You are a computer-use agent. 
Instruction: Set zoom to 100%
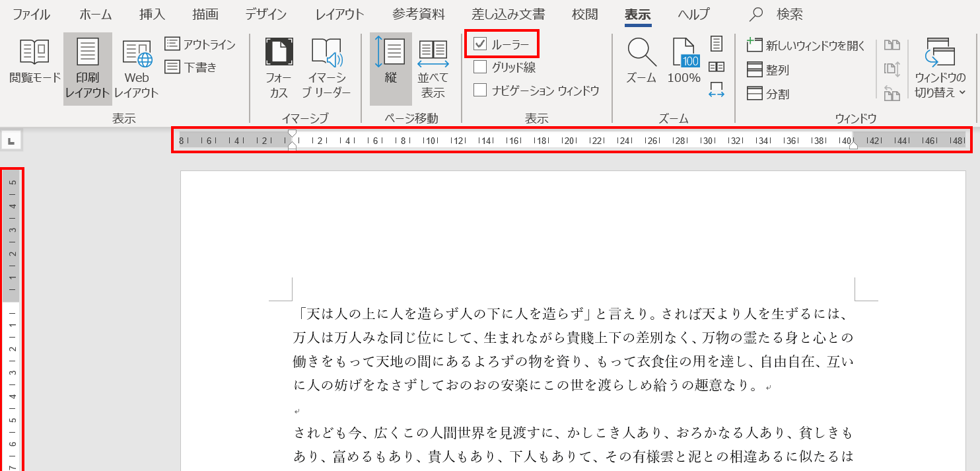684,61
